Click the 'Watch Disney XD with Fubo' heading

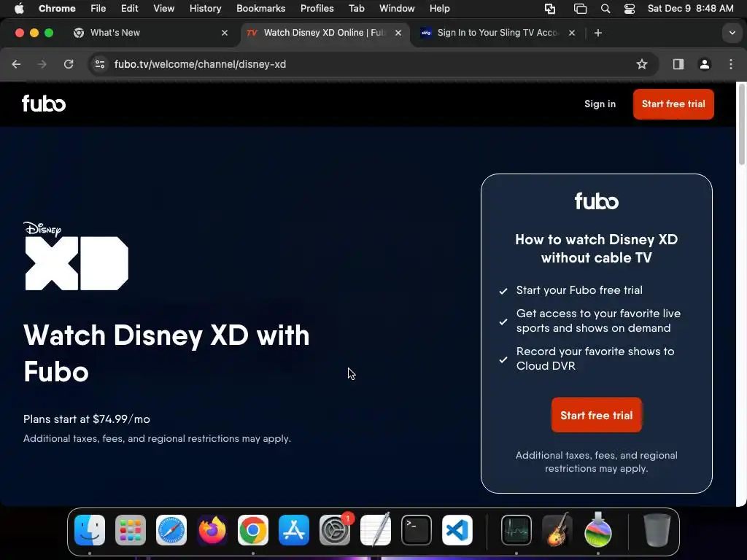click(x=166, y=354)
